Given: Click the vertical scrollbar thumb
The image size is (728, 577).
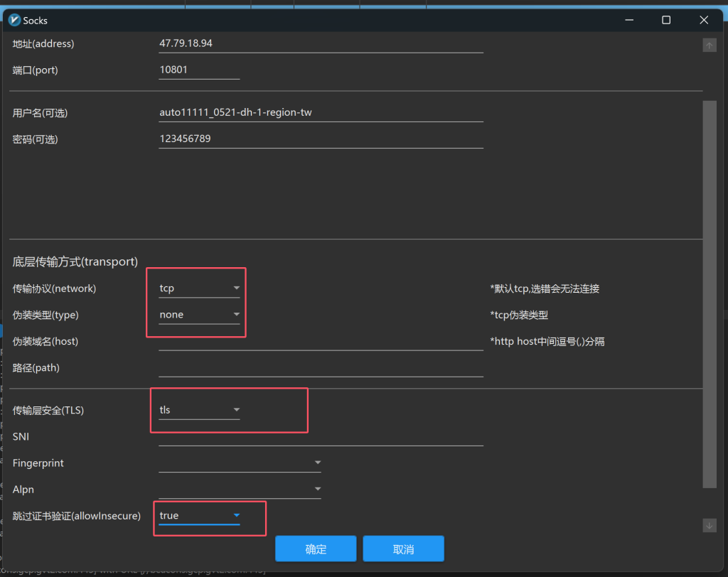Looking at the screenshot, I should pyautogui.click(x=710, y=294).
